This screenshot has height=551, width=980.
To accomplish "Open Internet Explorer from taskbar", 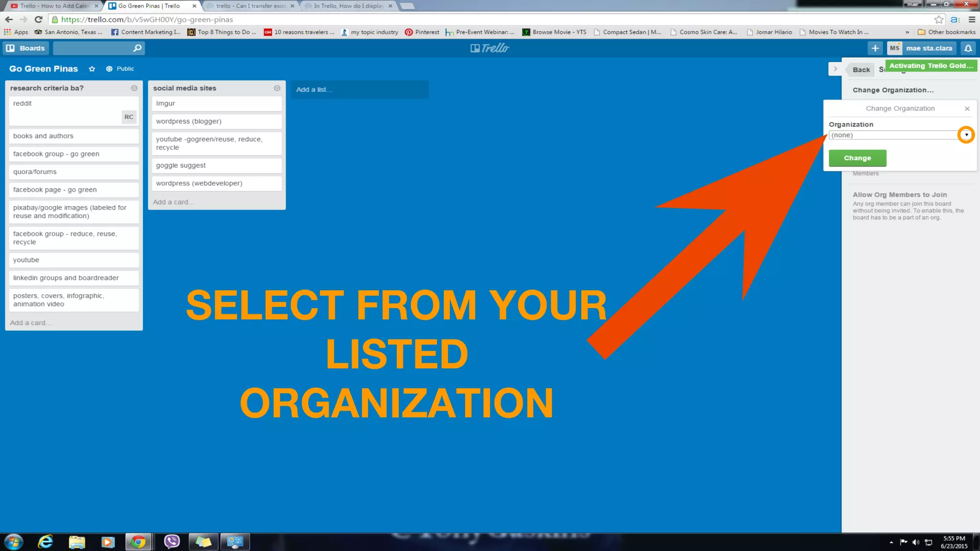I will 45,542.
